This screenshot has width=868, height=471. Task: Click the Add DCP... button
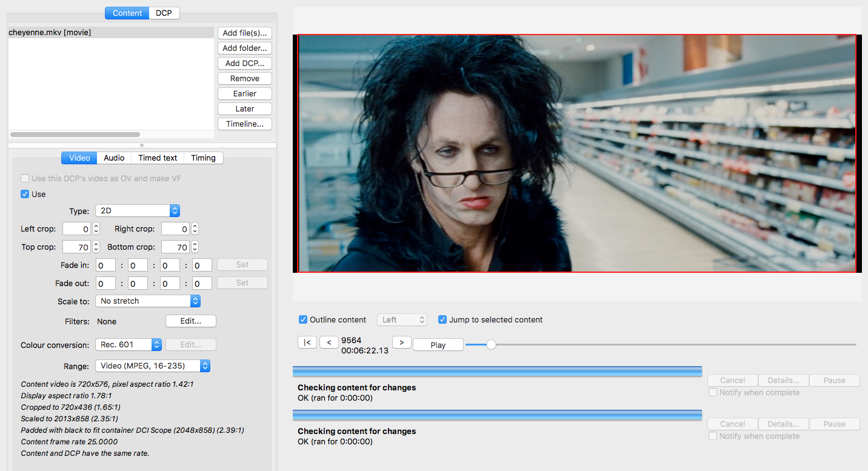pyautogui.click(x=245, y=63)
